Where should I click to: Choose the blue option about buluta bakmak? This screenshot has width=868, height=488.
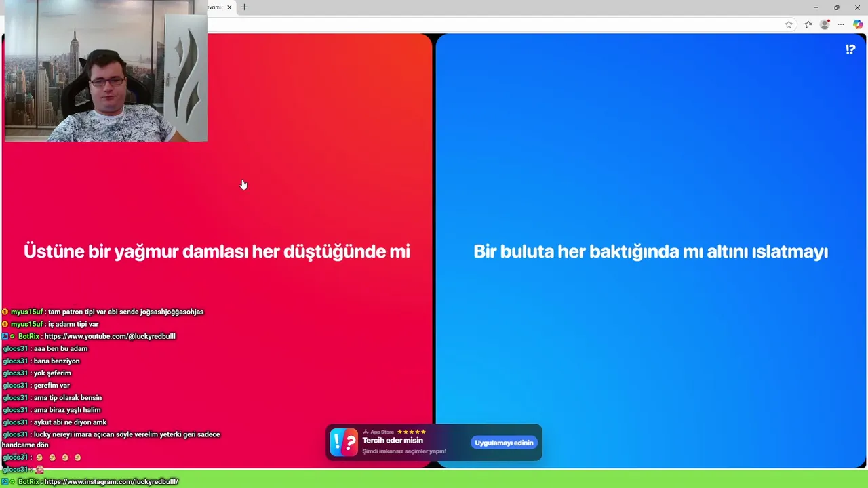click(651, 251)
